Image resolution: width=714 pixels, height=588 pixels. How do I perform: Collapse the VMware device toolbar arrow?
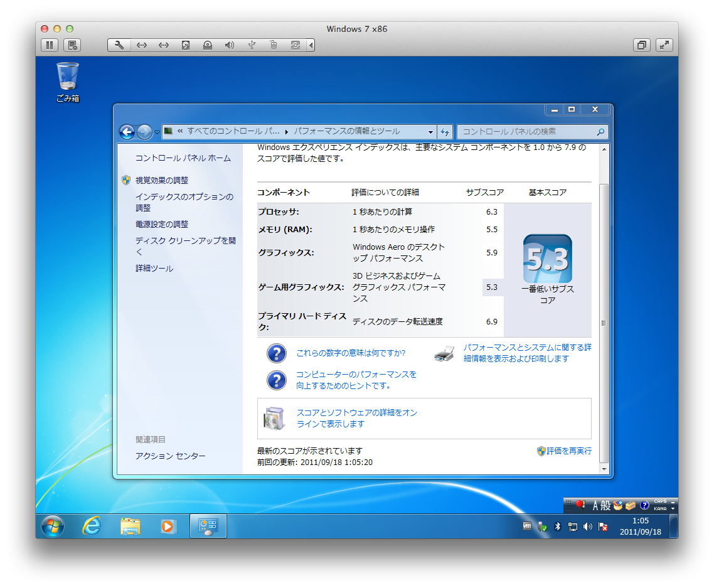(311, 45)
